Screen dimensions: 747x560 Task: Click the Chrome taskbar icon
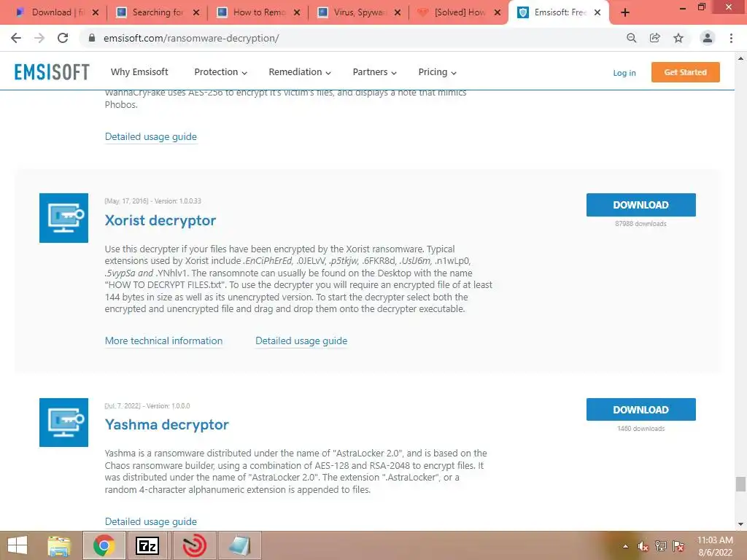[104, 545]
